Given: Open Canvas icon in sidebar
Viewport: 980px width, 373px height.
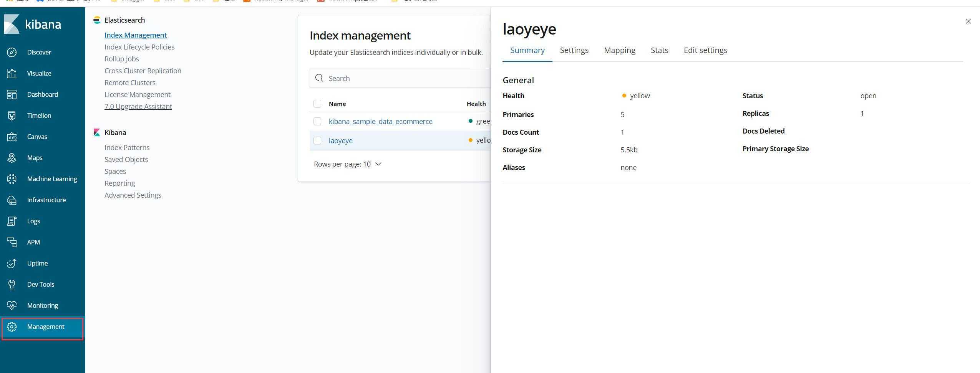Looking at the screenshot, I should tap(12, 137).
